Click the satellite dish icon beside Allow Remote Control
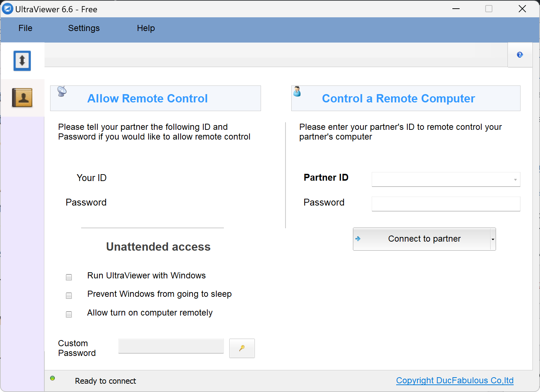Image resolution: width=540 pixels, height=392 pixels. (62, 91)
